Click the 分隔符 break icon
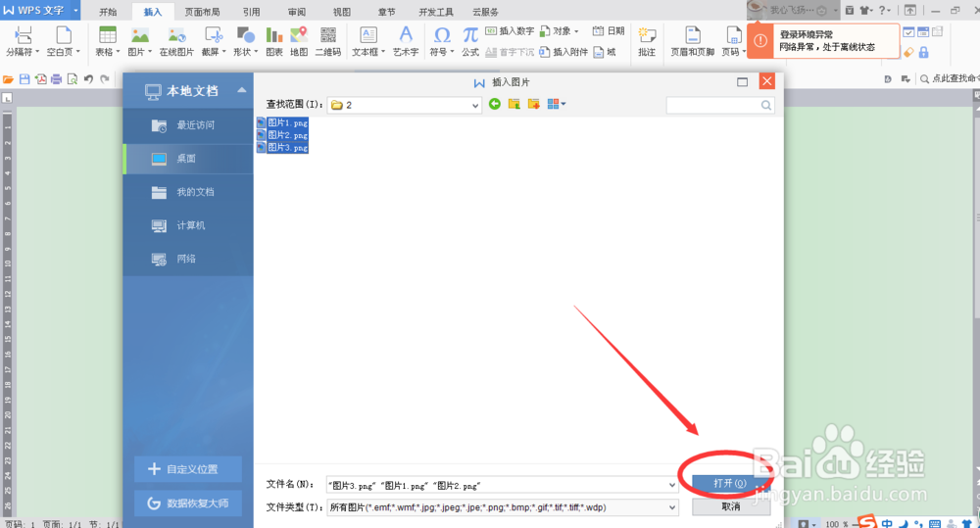The width and height of the screenshot is (980, 528). pos(24,35)
